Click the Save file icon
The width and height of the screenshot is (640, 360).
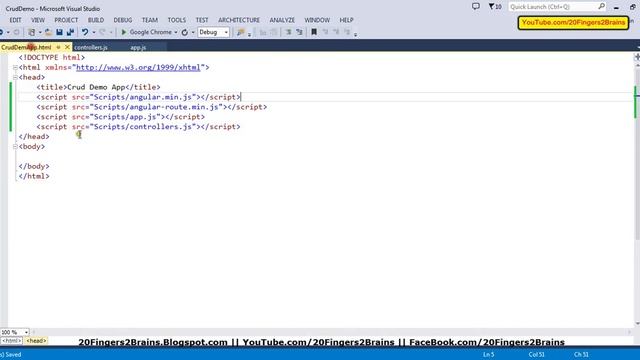coord(59,32)
